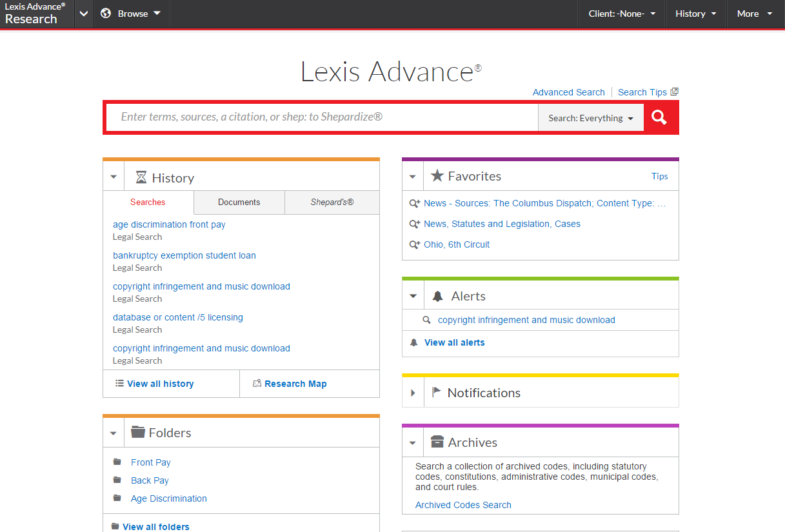Viewport: 785px width, 532px height.
Task: Switch to the Documents tab
Action: point(239,202)
